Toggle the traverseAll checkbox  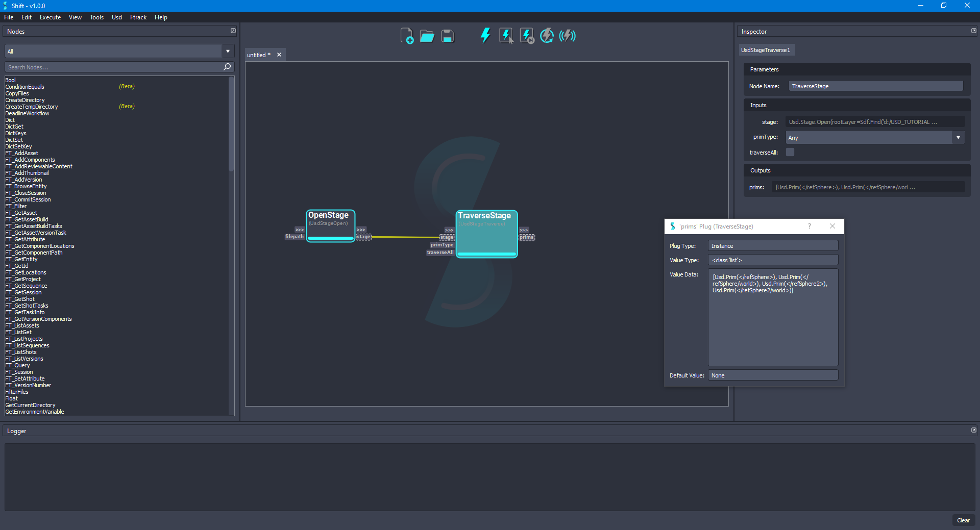(x=790, y=152)
